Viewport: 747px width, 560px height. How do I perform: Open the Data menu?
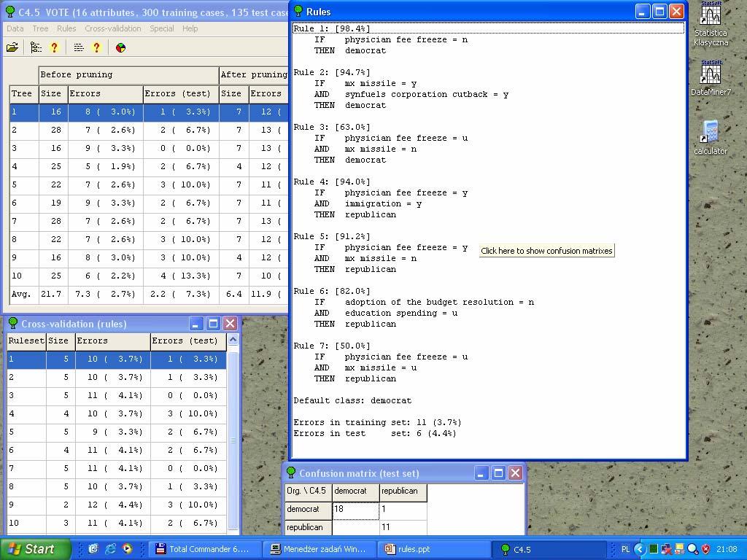[x=15, y=28]
